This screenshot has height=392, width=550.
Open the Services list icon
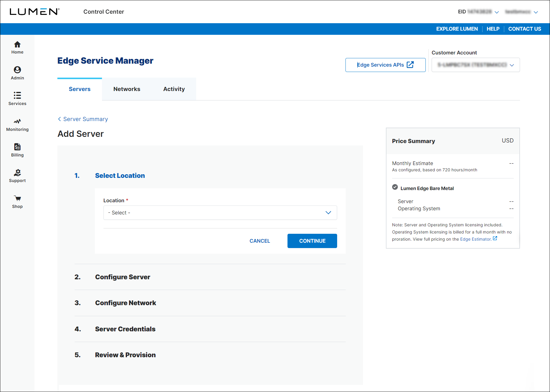tap(17, 95)
